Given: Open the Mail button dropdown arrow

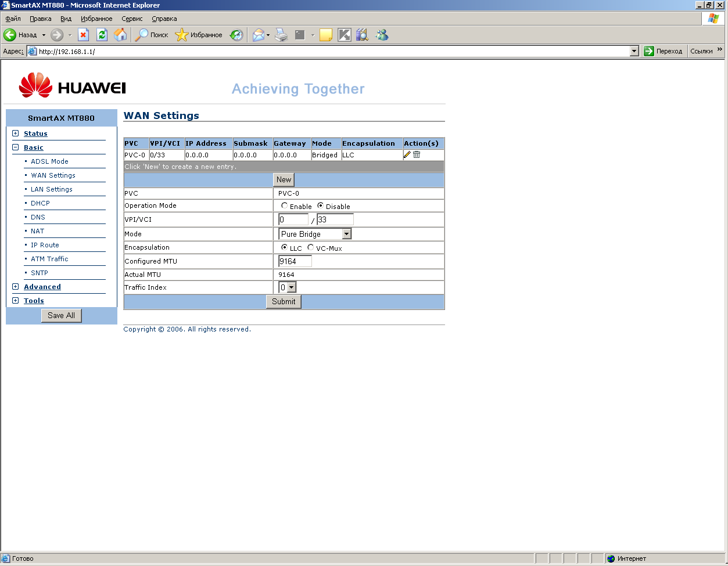Looking at the screenshot, I should point(268,35).
